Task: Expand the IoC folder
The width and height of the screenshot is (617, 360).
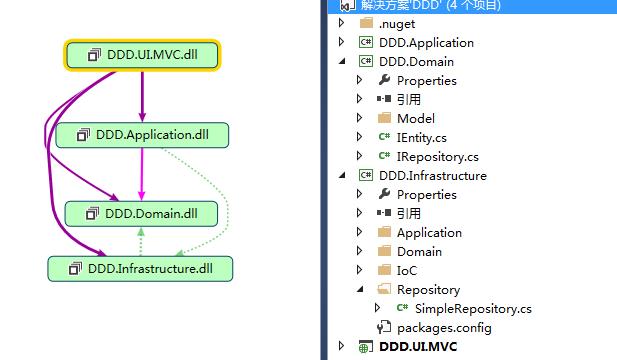Action: click(x=359, y=270)
